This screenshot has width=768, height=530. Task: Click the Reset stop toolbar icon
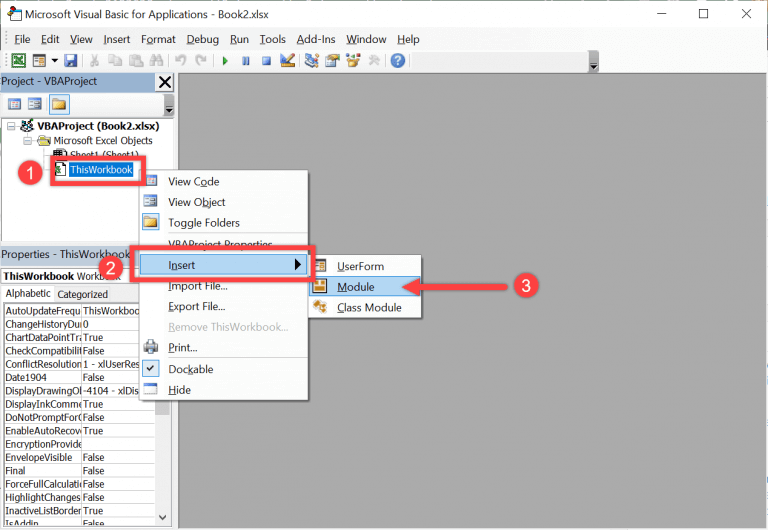[x=266, y=61]
